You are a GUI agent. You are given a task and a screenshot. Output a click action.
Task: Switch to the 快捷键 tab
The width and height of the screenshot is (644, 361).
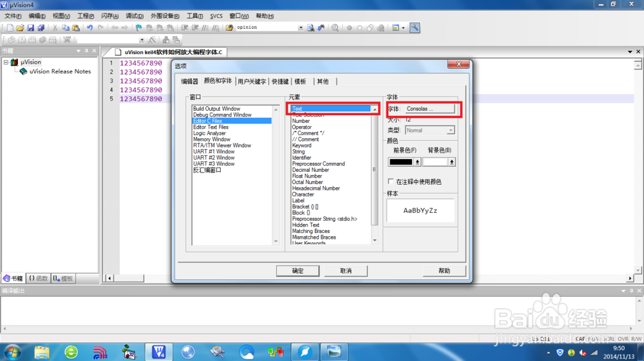(x=280, y=81)
